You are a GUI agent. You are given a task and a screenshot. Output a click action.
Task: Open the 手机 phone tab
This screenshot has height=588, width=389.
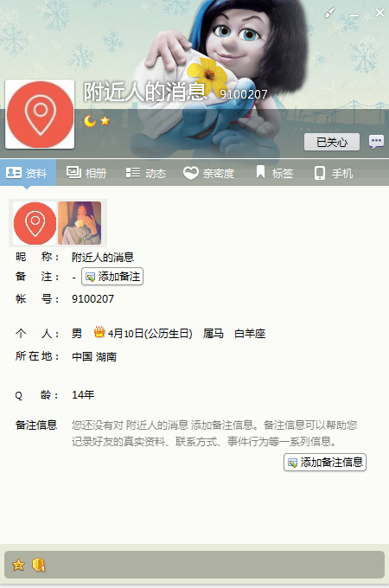[334, 173]
